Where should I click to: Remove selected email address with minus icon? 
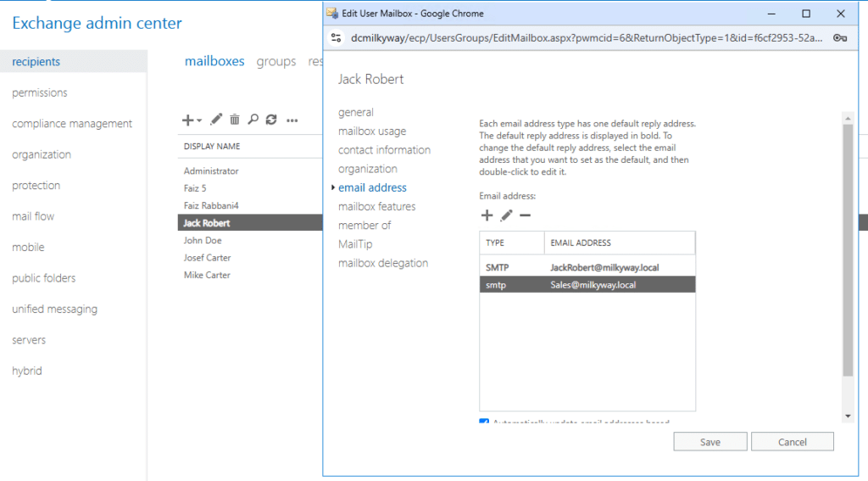pyautogui.click(x=525, y=215)
